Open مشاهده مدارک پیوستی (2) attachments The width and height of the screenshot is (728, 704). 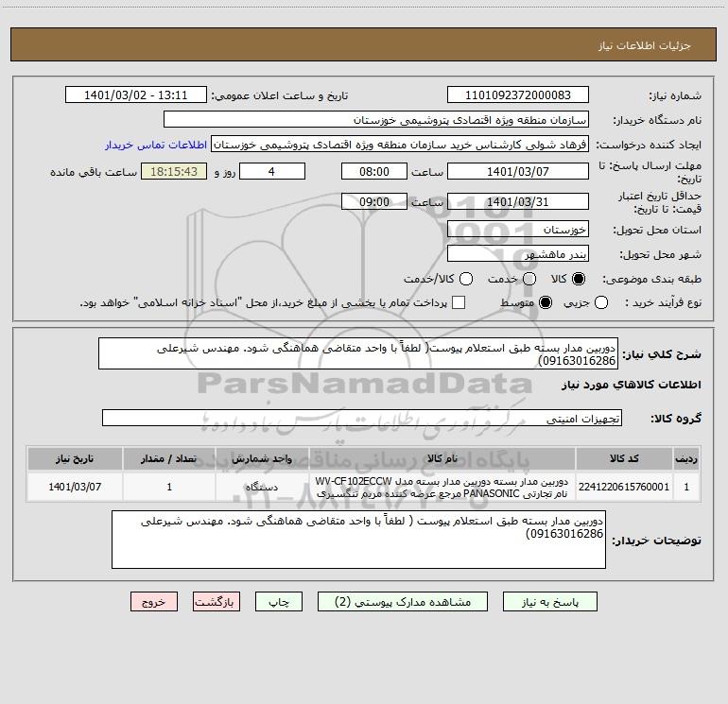[403, 602]
